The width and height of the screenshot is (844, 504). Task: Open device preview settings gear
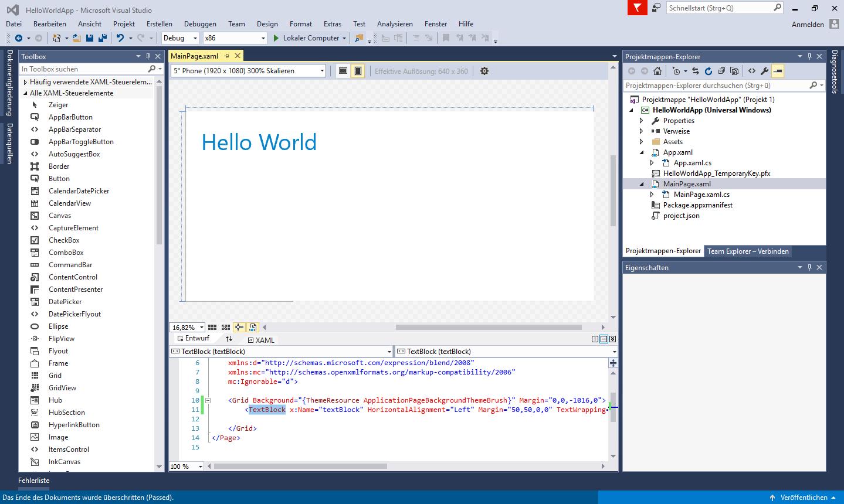484,71
